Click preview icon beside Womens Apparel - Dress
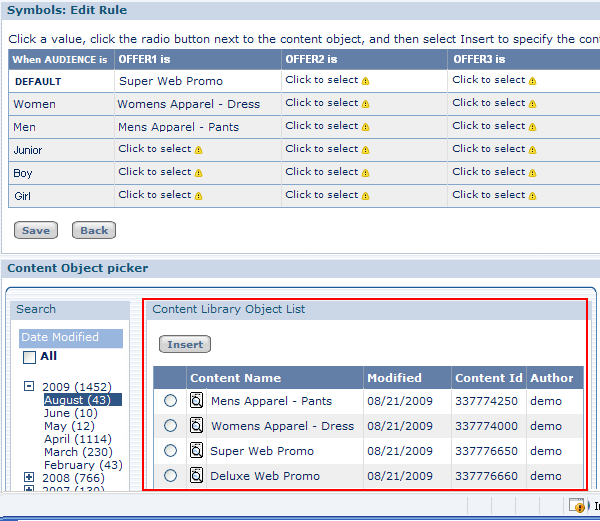Image resolution: width=600 pixels, height=521 pixels. coord(197,426)
